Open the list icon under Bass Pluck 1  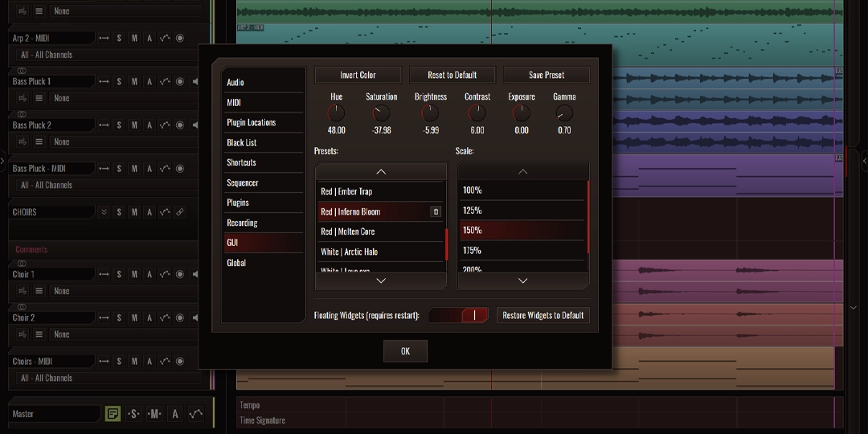[39, 98]
